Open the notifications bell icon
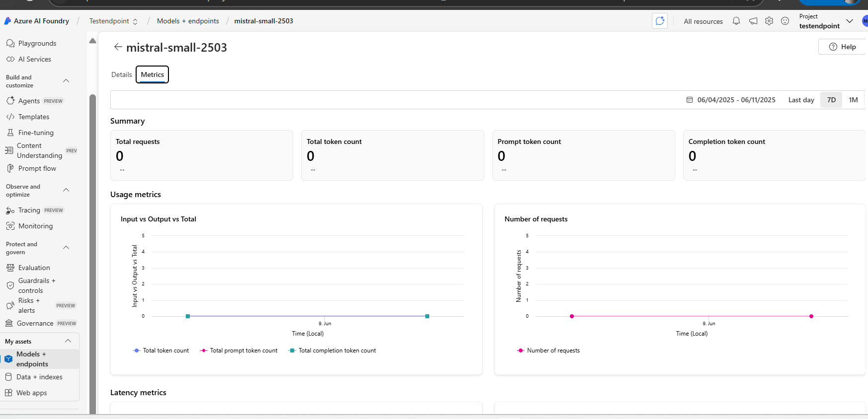The height and width of the screenshot is (419, 868). (736, 21)
